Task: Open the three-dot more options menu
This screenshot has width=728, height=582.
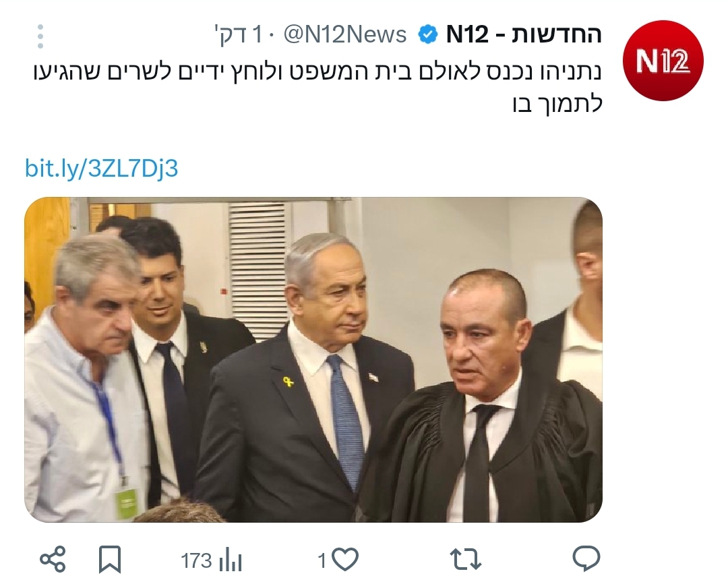Action: click(40, 36)
